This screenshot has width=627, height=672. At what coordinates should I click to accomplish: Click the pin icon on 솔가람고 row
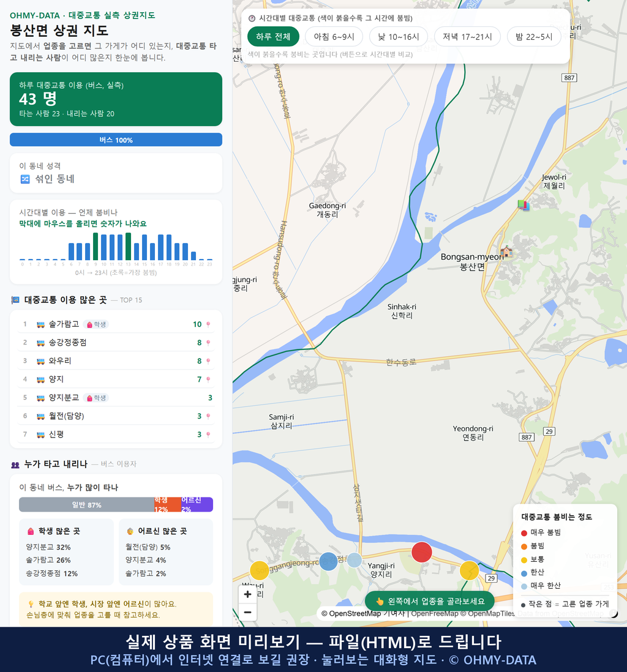[x=208, y=324]
